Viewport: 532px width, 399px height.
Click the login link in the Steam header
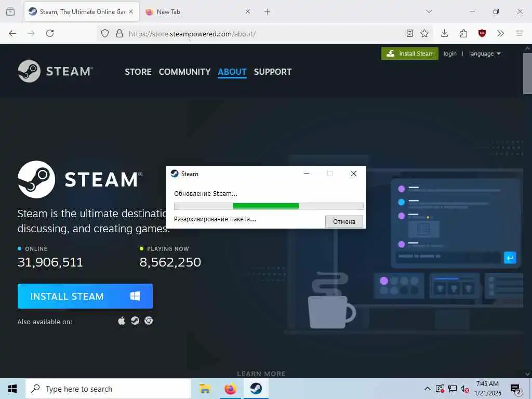click(450, 54)
